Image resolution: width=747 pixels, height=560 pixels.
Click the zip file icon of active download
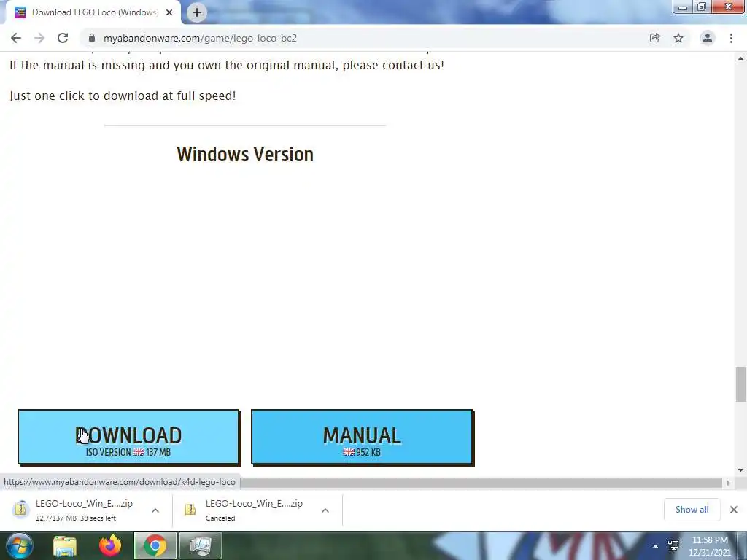click(x=20, y=510)
